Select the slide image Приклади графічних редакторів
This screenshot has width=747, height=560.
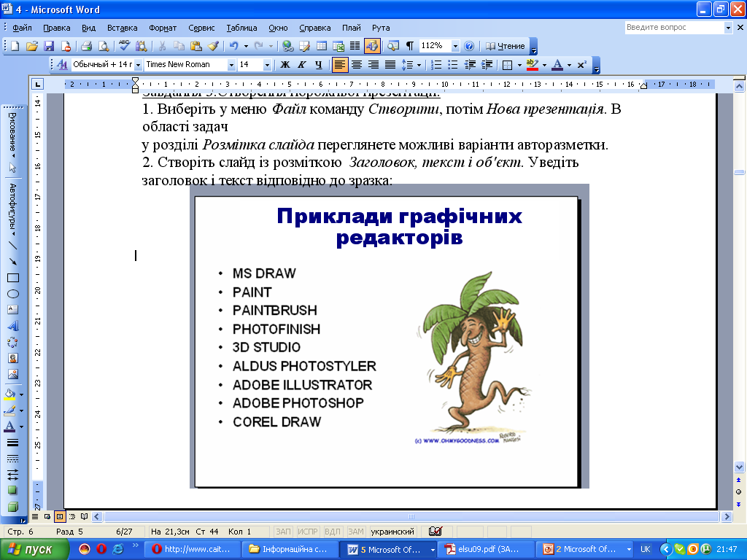390,336
